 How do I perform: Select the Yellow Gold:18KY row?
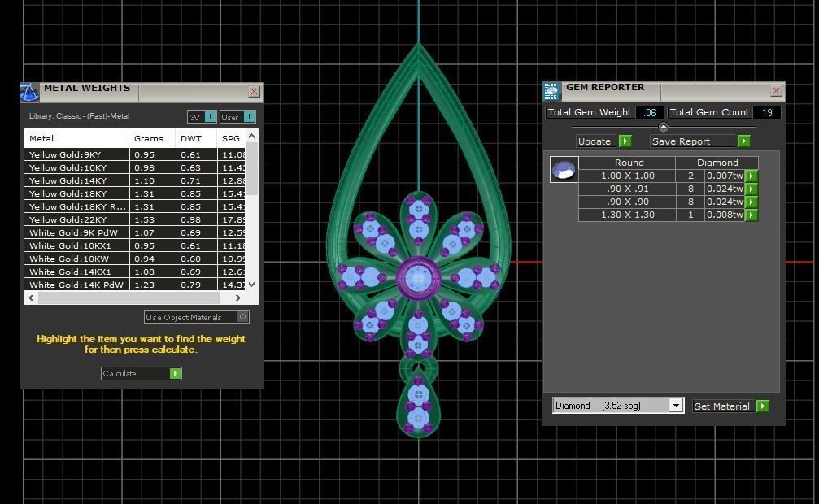(135, 193)
